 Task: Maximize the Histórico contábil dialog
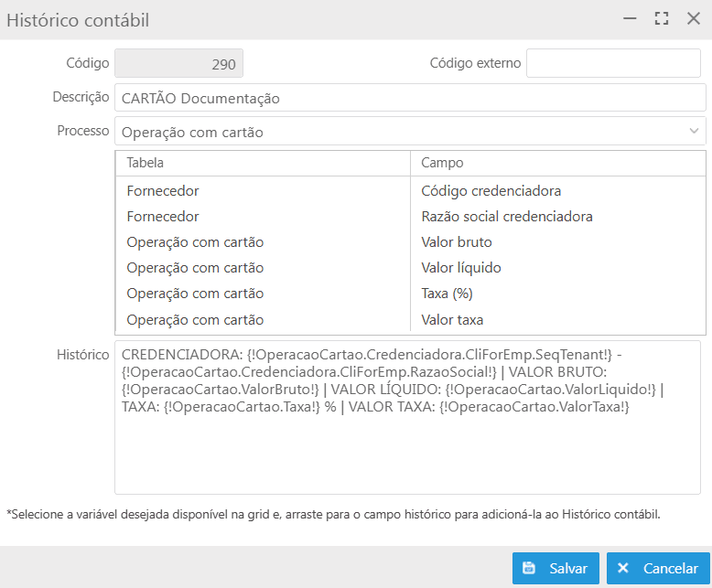tap(662, 18)
